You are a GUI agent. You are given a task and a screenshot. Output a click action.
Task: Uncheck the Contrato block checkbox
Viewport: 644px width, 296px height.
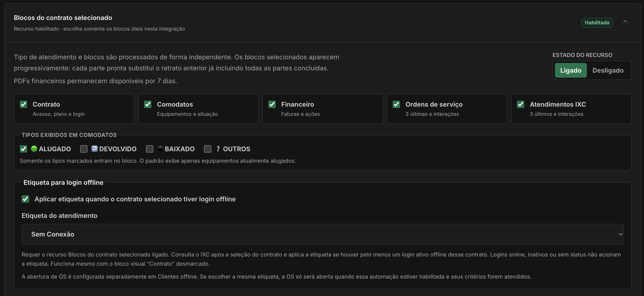[x=23, y=104]
